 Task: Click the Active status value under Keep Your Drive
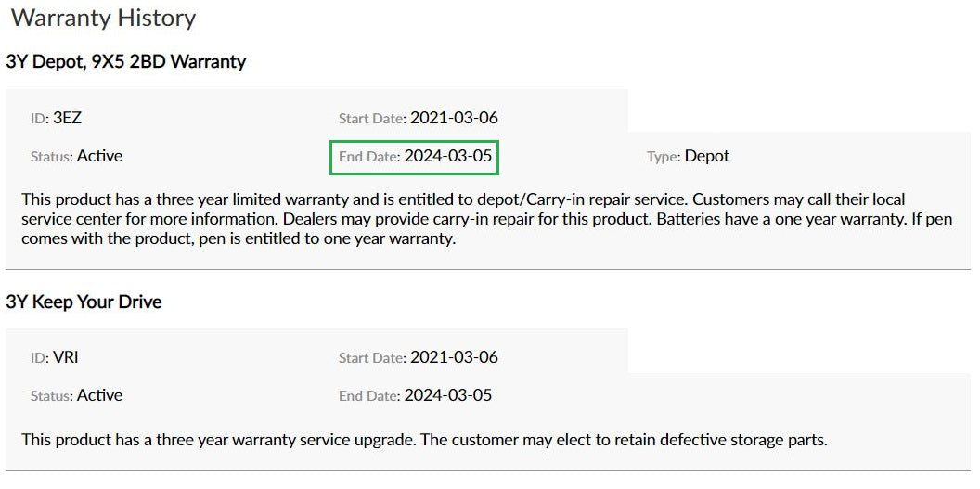99,395
